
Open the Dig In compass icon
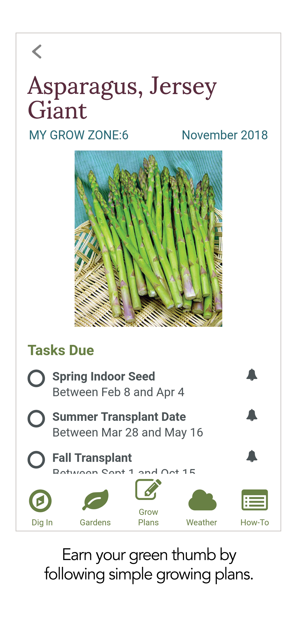(x=40, y=501)
